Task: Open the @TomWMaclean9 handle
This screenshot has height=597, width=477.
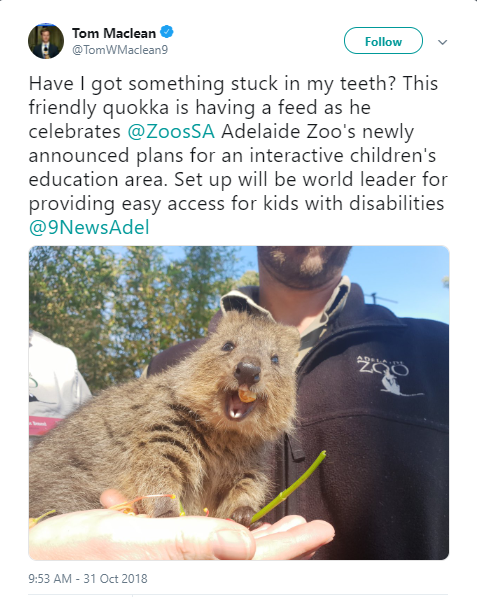Action: pyautogui.click(x=120, y=50)
